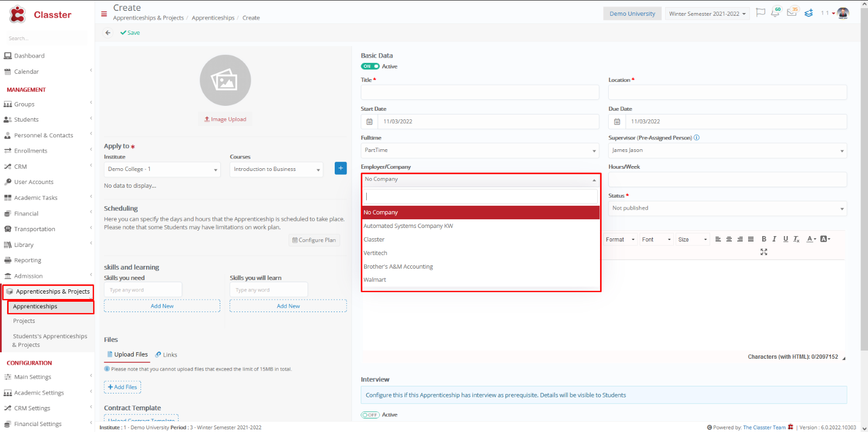The image size is (868, 432).
Task: Open Apprenticeships in the sidebar submenu
Action: click(50, 307)
